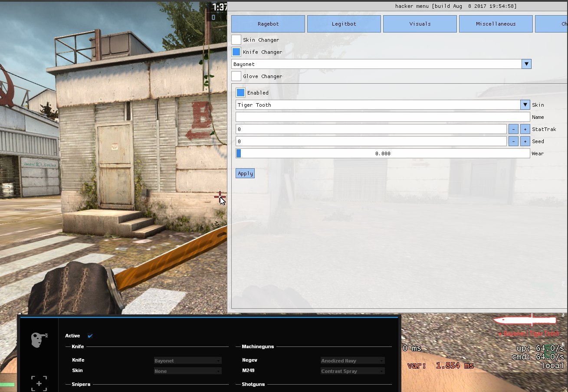Open the Skin None dropdown in bottom panel
This screenshot has height=392, width=568.
point(188,371)
